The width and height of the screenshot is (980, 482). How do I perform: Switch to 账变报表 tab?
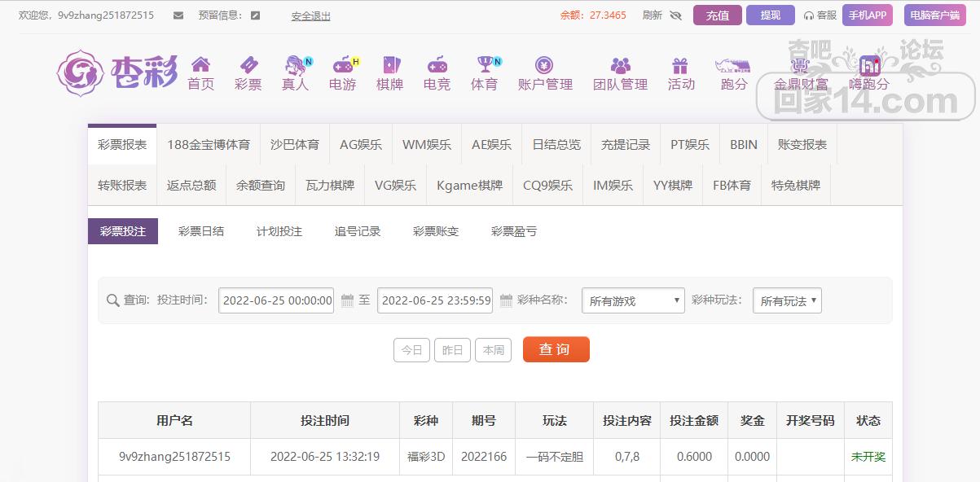point(802,145)
